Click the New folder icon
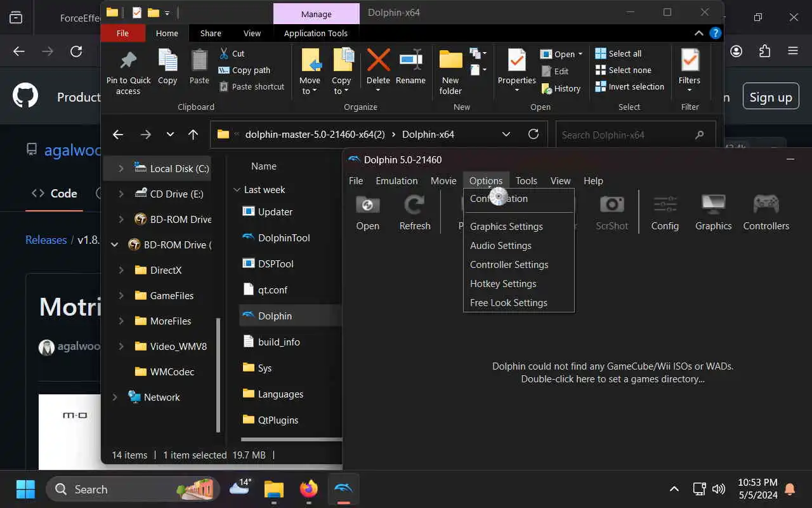Image resolution: width=812 pixels, height=508 pixels. pyautogui.click(x=450, y=60)
